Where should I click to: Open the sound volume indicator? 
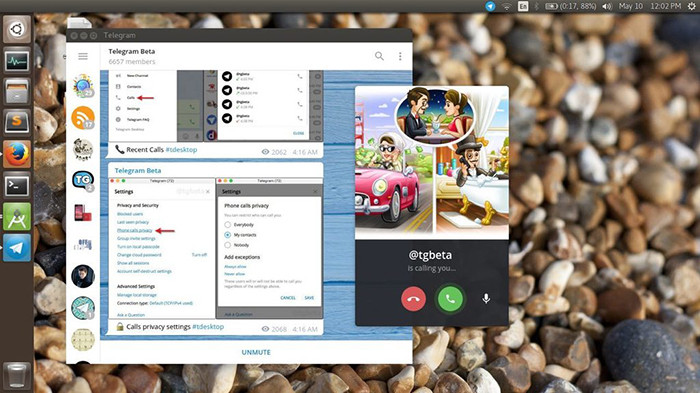tap(607, 6)
